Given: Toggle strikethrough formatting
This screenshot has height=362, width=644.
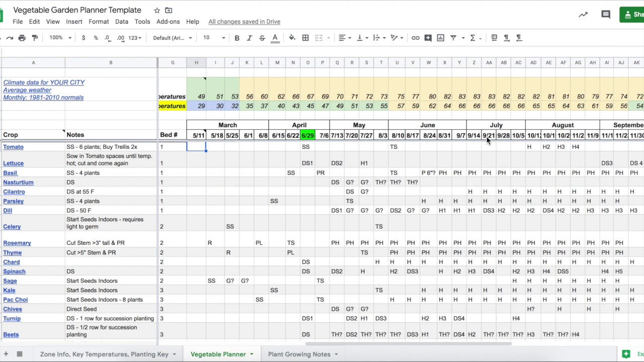Looking at the screenshot, I should pyautogui.click(x=262, y=38).
